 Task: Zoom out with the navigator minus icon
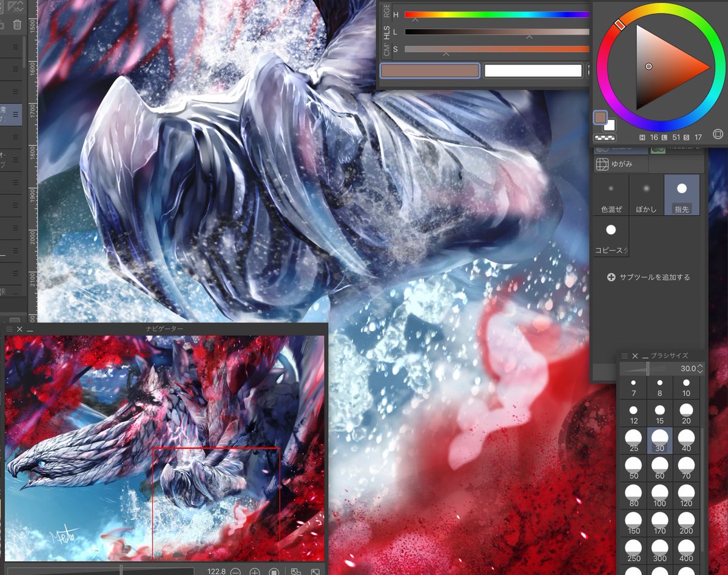[235, 571]
